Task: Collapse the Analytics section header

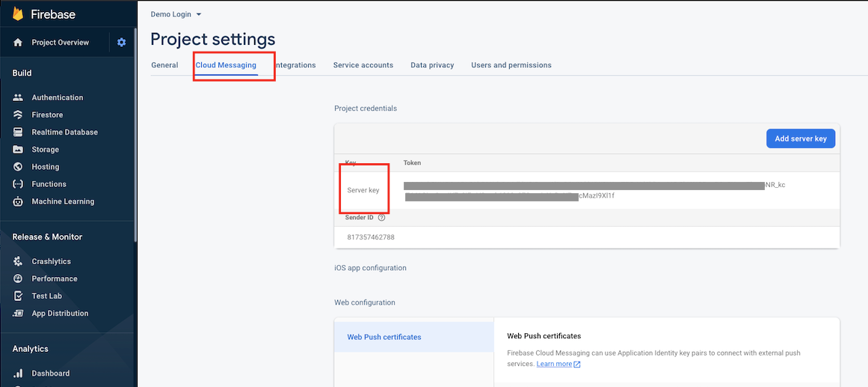Action: (31, 349)
